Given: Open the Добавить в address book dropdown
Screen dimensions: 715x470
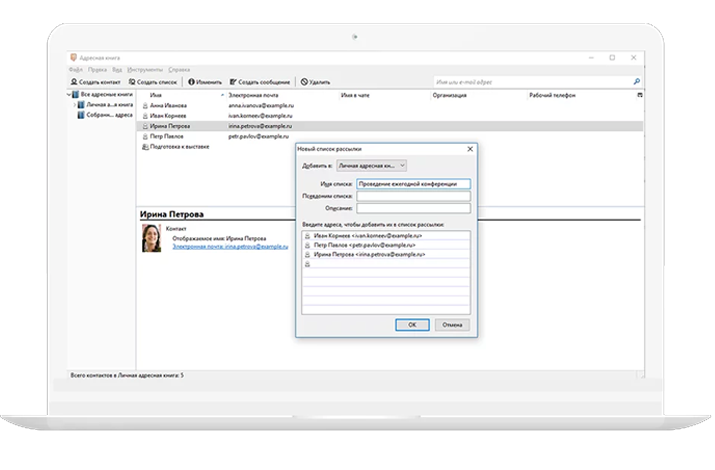Looking at the screenshot, I should point(369,164).
